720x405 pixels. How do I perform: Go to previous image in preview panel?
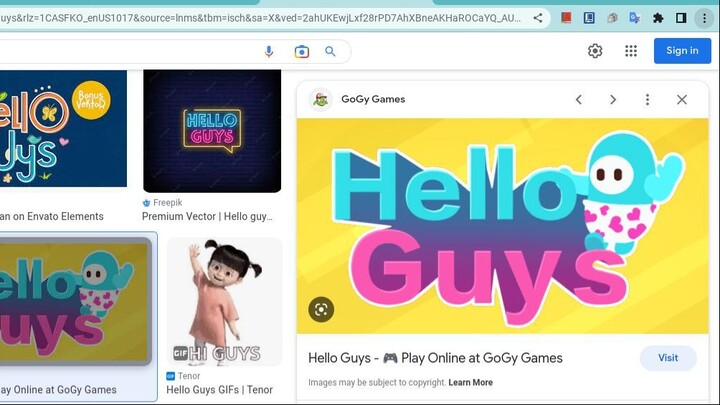(x=579, y=100)
